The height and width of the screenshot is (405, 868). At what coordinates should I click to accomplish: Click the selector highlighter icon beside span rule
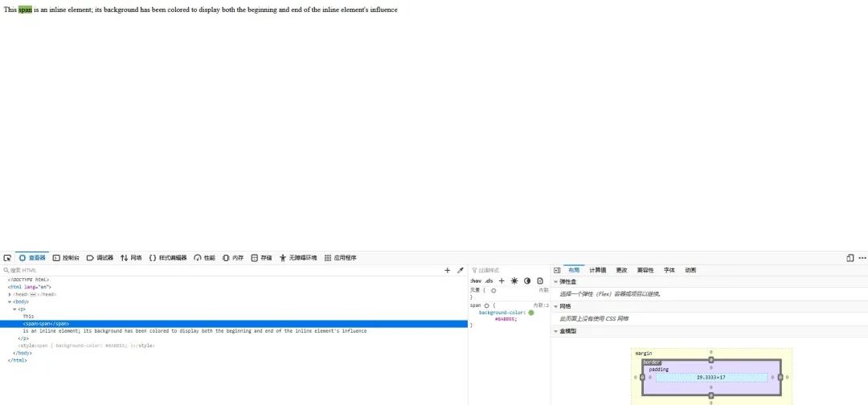[486, 305]
